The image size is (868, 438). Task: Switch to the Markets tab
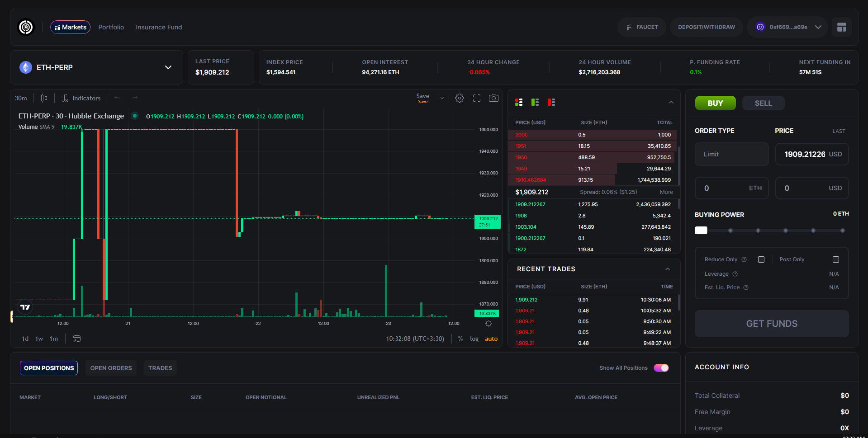pyautogui.click(x=70, y=27)
